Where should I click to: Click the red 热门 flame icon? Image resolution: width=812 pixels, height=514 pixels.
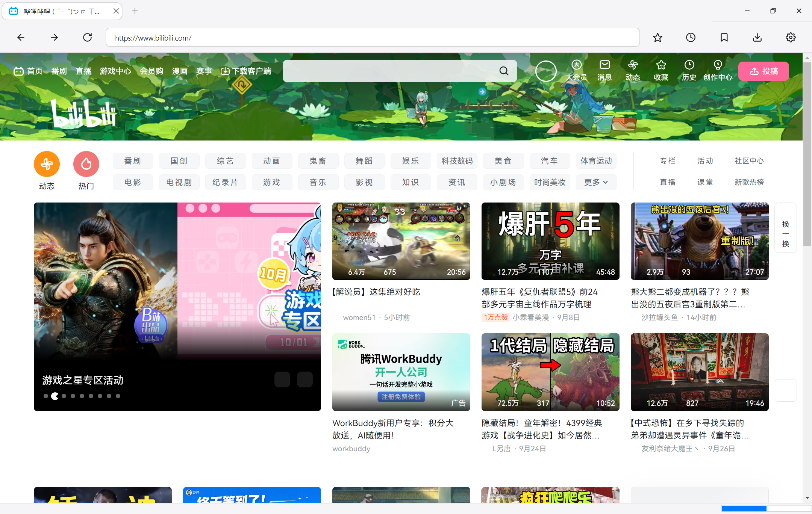pyautogui.click(x=86, y=164)
